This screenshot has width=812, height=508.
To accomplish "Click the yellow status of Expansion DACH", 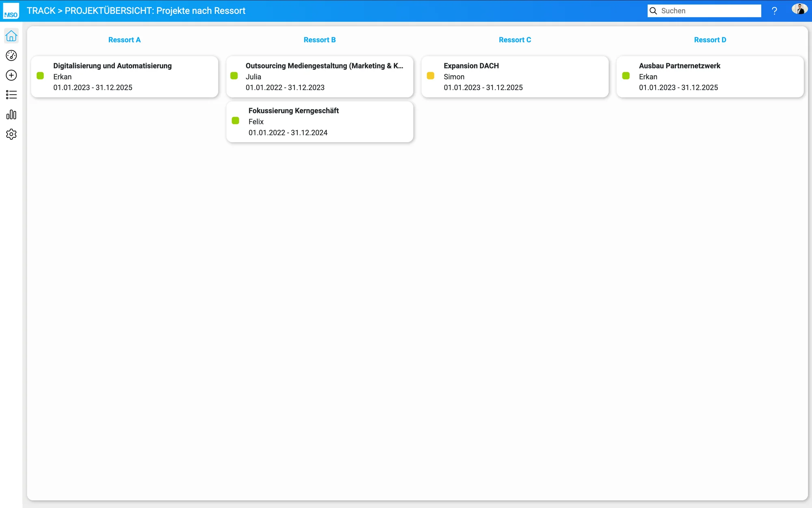I will click(x=430, y=76).
